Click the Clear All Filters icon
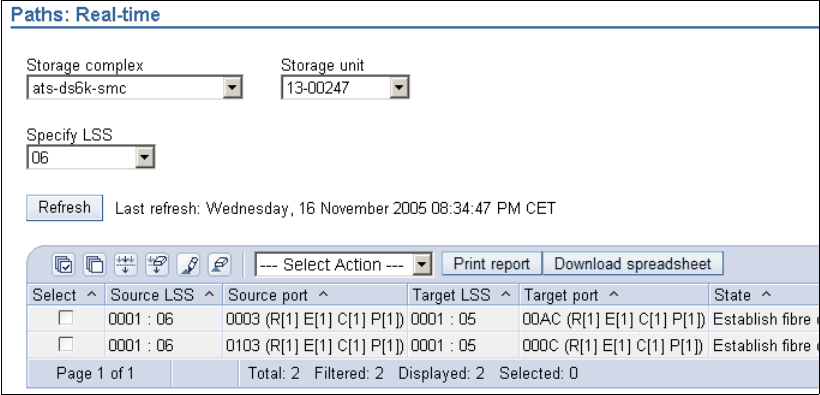The image size is (820, 395). pyautogui.click(x=157, y=264)
